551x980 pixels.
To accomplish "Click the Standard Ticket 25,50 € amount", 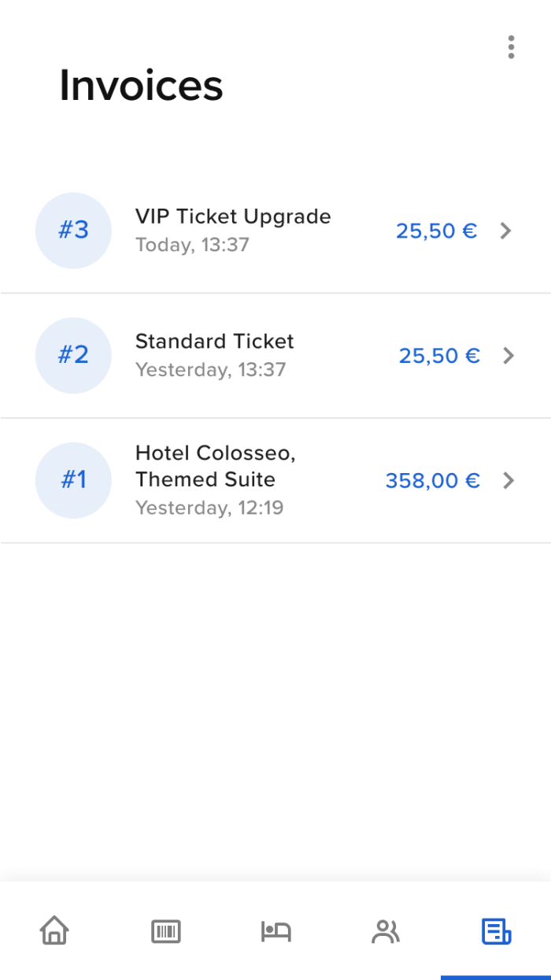I will coord(438,356).
